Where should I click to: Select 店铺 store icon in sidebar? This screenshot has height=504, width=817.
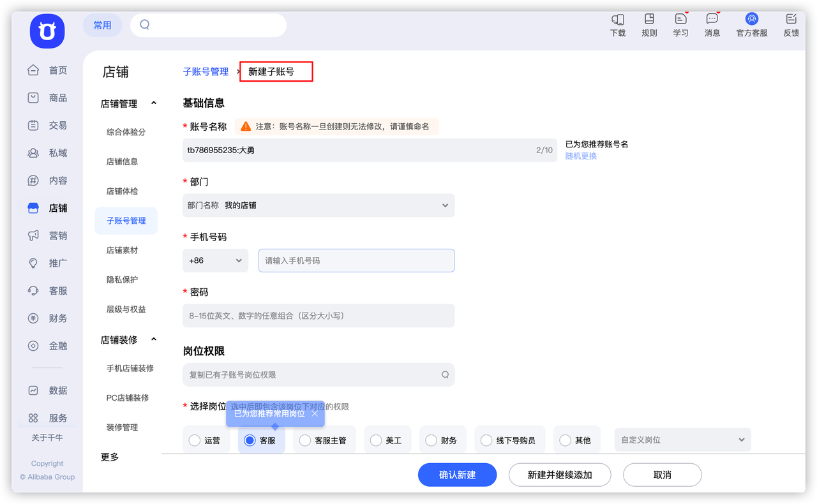click(33, 208)
